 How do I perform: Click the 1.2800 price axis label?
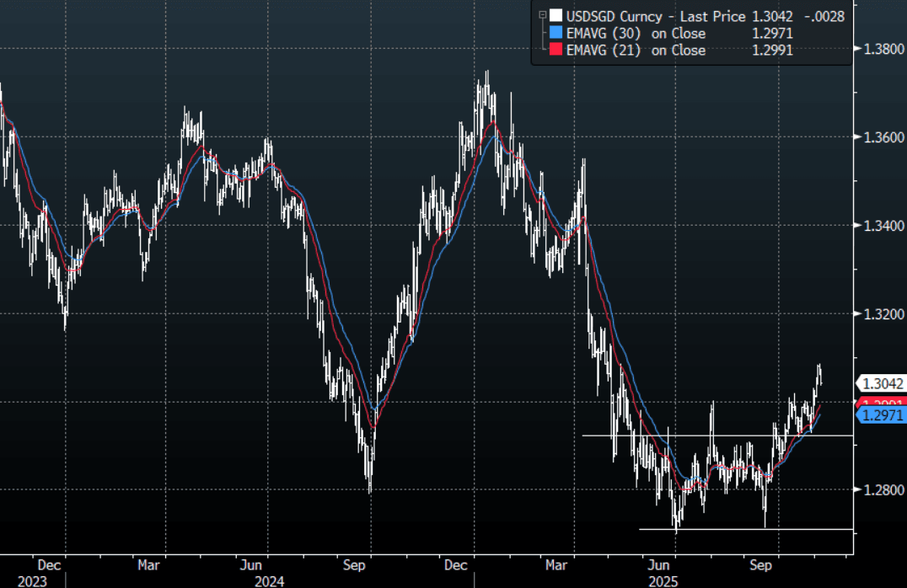883,490
